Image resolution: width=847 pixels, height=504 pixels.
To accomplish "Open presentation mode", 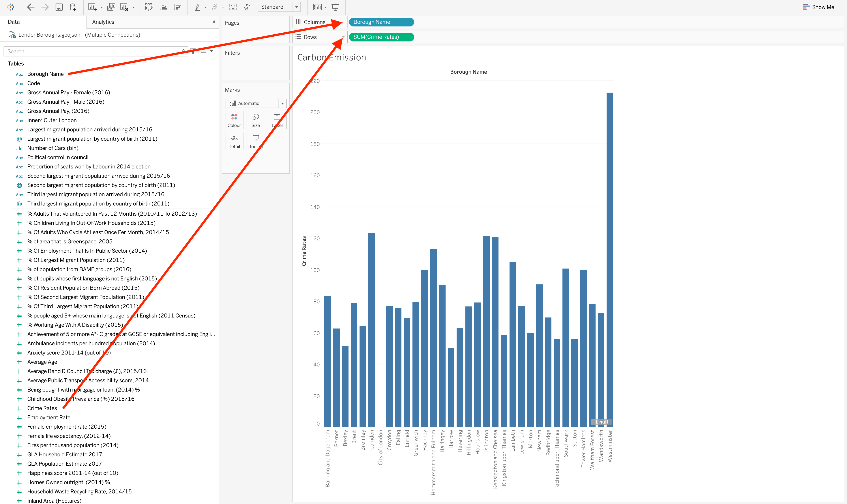I will 335,7.
